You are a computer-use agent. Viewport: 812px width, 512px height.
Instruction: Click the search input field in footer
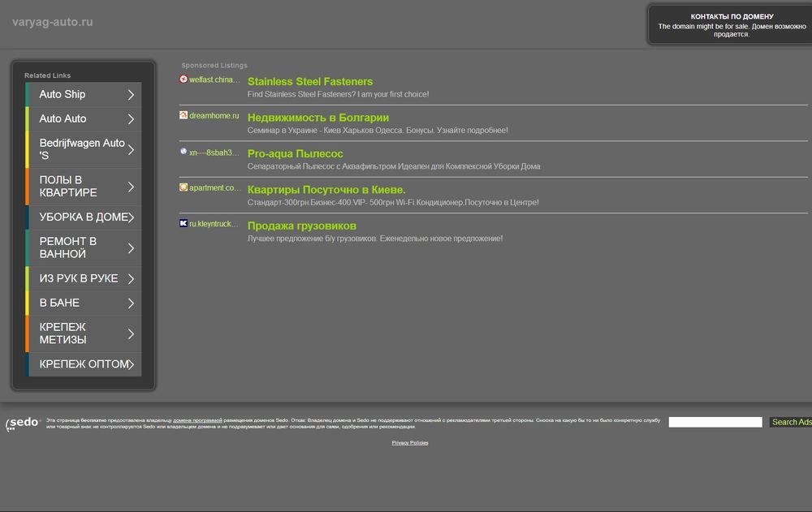[x=715, y=422]
